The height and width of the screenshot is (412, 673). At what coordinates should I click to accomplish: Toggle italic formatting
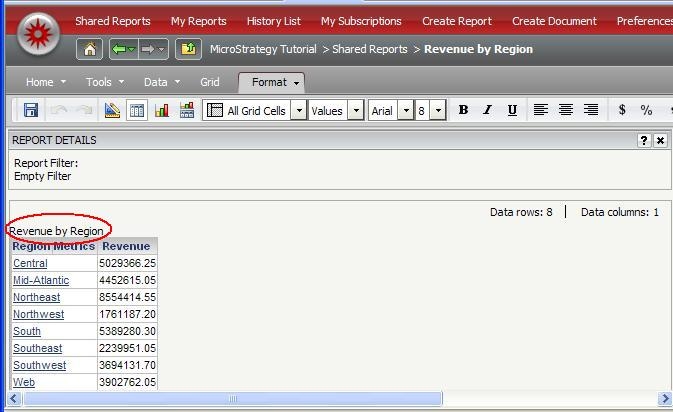pyautogui.click(x=488, y=110)
